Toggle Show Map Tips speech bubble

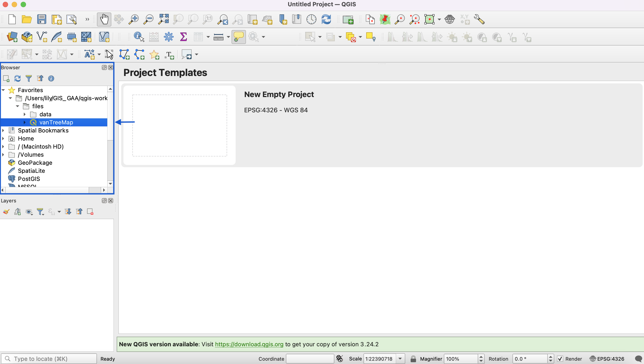[x=239, y=37]
